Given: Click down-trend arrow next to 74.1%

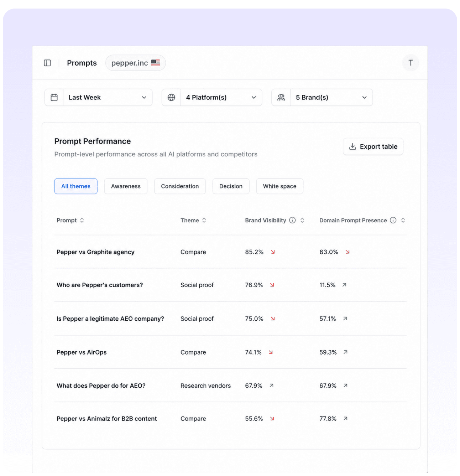Looking at the screenshot, I should pos(271,352).
